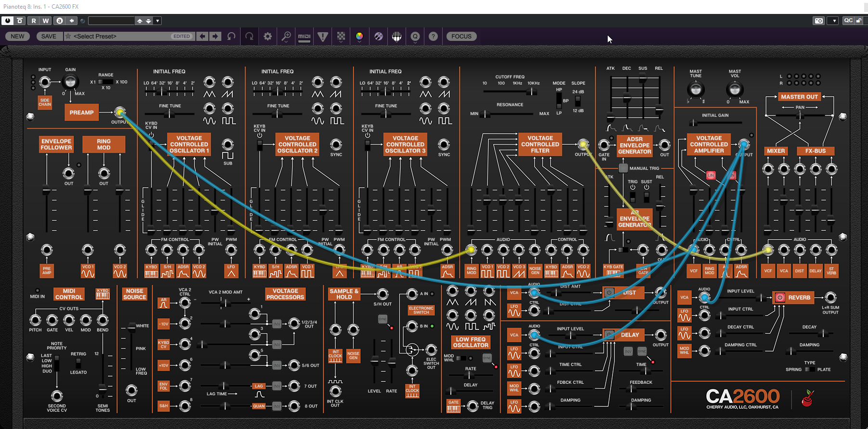Click the R read automation button
868x429 pixels.
[34, 21]
